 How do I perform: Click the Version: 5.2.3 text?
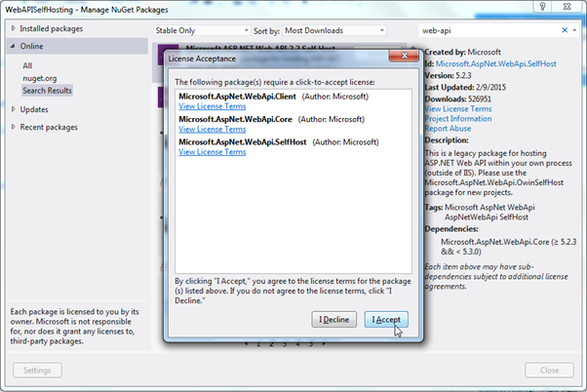[449, 76]
